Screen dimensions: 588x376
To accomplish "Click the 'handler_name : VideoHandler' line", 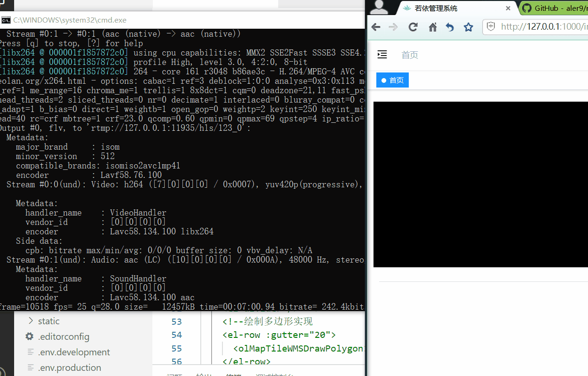I will 95,213.
